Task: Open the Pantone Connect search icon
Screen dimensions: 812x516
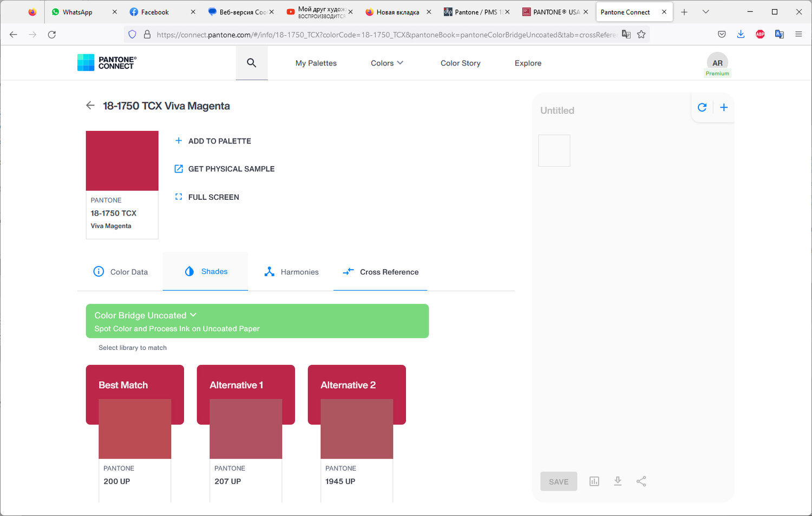Action: (x=251, y=63)
